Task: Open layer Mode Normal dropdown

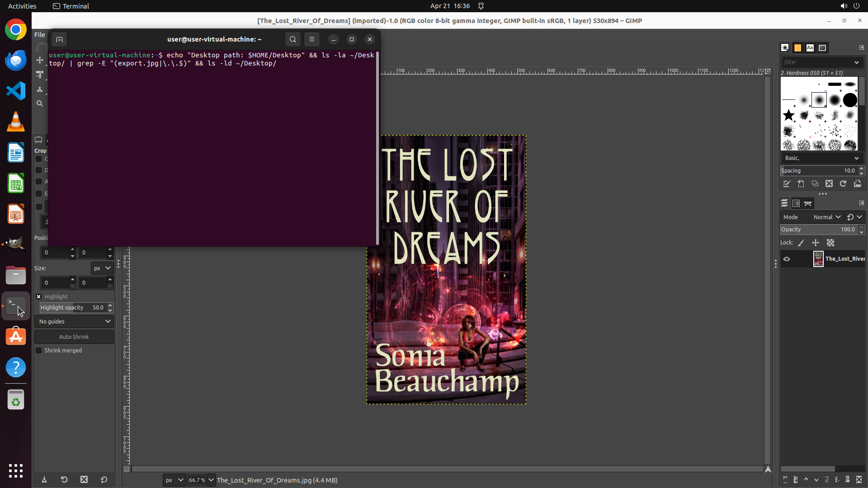Action: pos(827,217)
